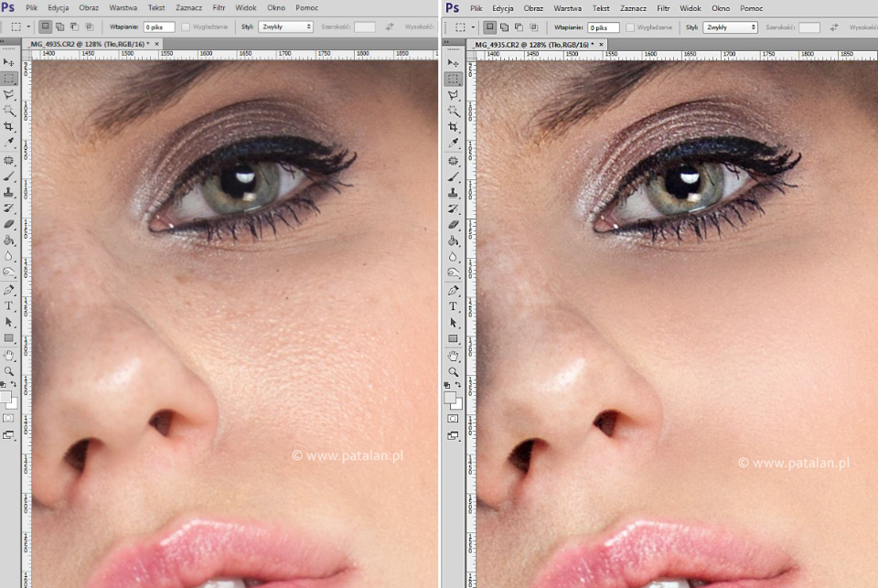Open the Styl dropdown in right window
Viewport: 878px width, 588px height.
click(x=730, y=27)
